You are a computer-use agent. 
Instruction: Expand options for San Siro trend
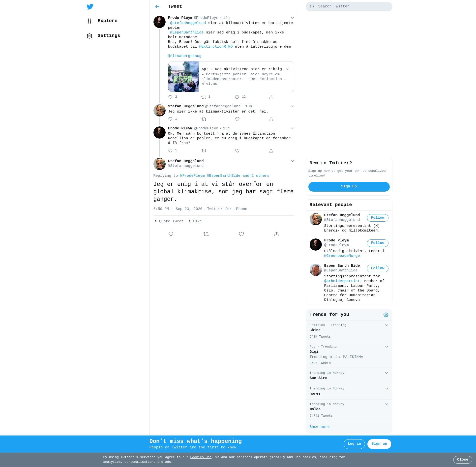(x=387, y=373)
